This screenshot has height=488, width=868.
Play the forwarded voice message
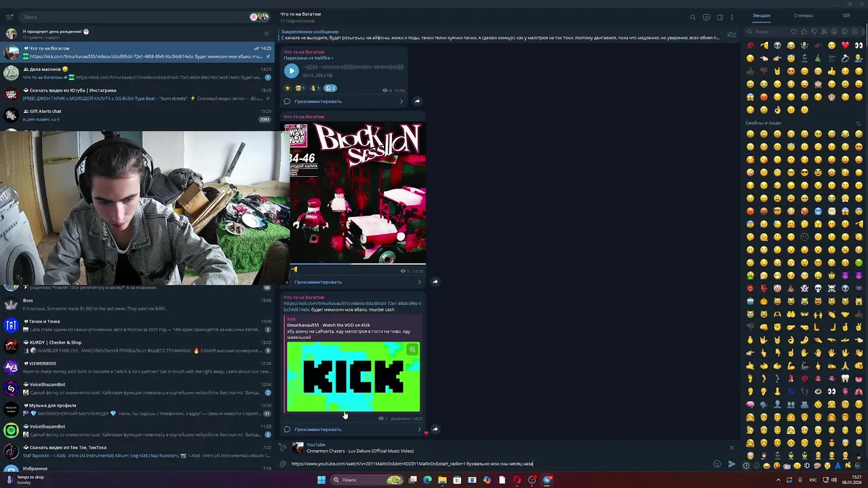click(x=291, y=70)
